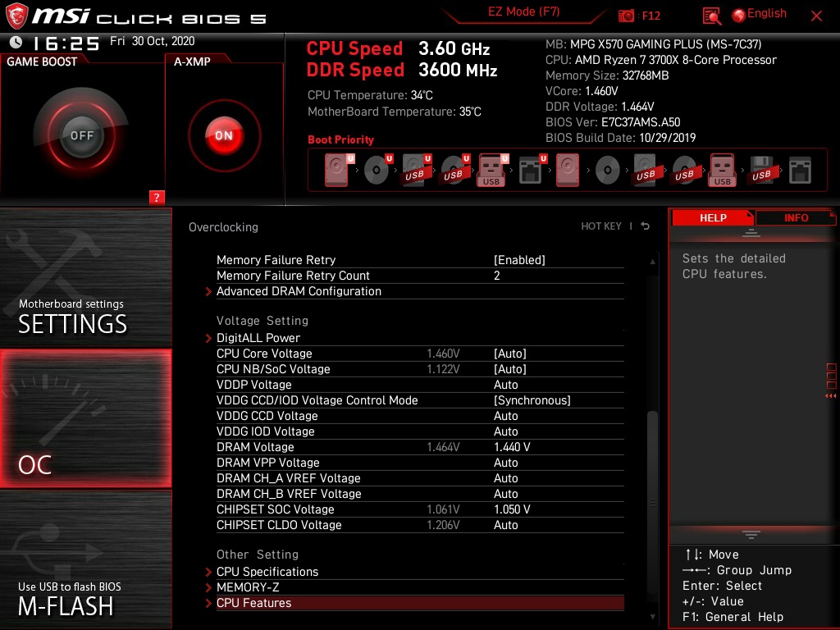Viewport: 840px width, 630px height.
Task: Change language via English label
Action: click(767, 13)
